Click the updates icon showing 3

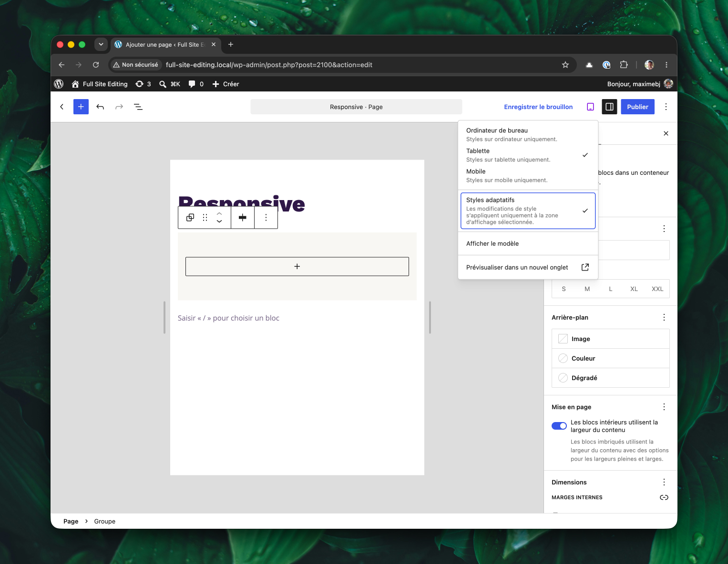click(143, 84)
